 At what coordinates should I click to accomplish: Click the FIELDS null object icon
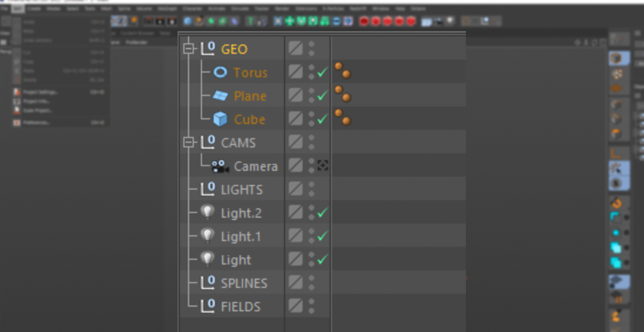click(x=208, y=306)
